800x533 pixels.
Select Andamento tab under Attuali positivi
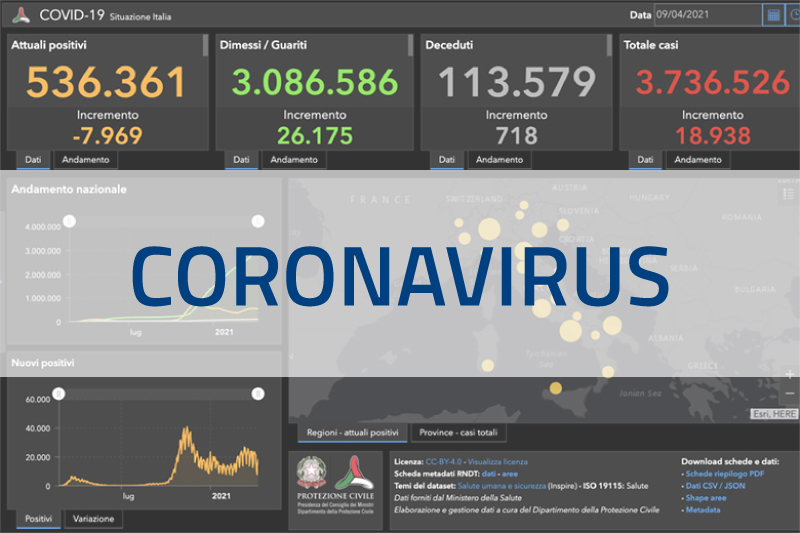(86, 160)
